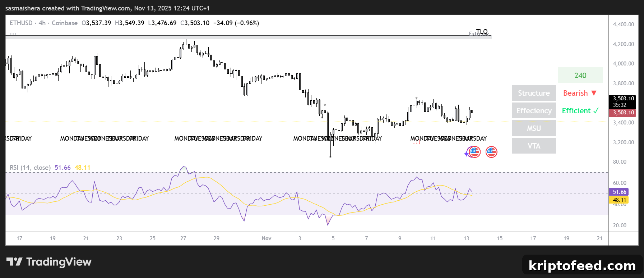Click the purple 51.66 RSI axis label

pyautogui.click(x=618, y=192)
